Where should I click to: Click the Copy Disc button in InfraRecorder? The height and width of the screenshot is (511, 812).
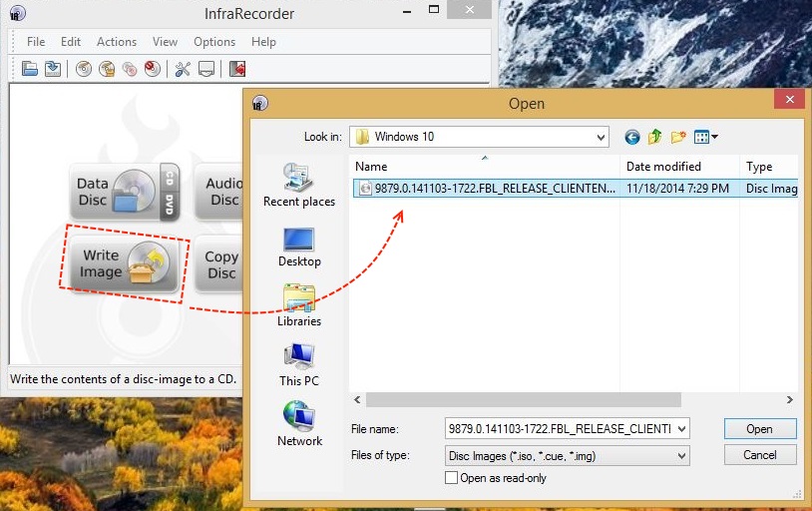[x=218, y=263]
